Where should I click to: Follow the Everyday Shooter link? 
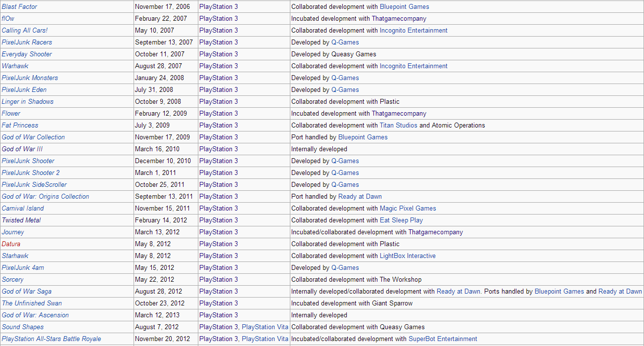27,54
